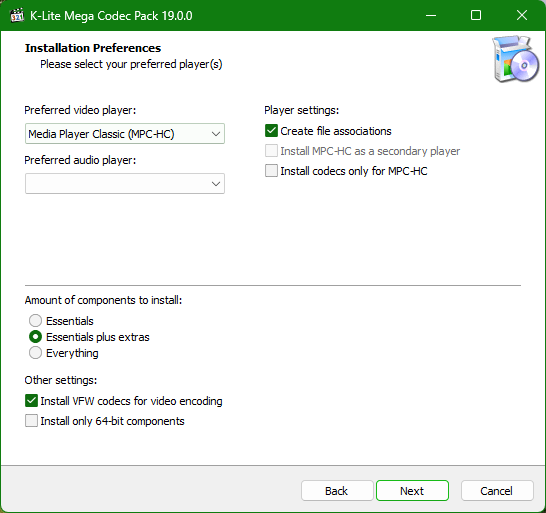Go to the Next installer page
Image resolution: width=546 pixels, height=513 pixels.
coord(412,491)
